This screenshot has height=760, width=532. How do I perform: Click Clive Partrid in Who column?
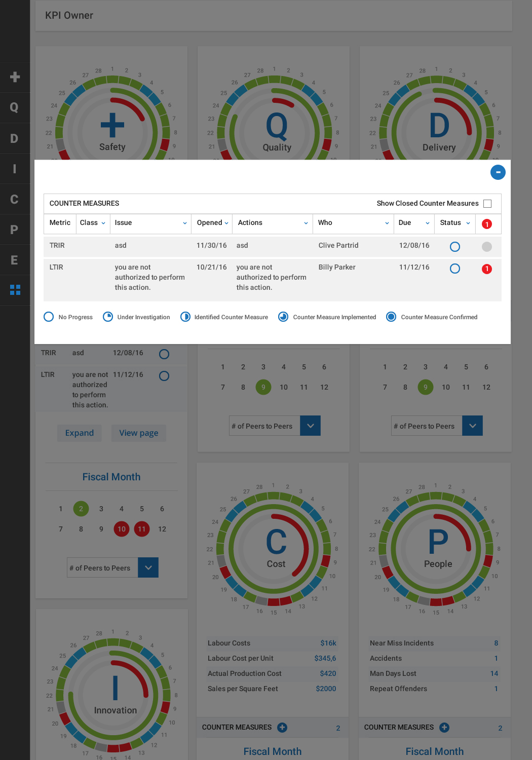coord(338,245)
